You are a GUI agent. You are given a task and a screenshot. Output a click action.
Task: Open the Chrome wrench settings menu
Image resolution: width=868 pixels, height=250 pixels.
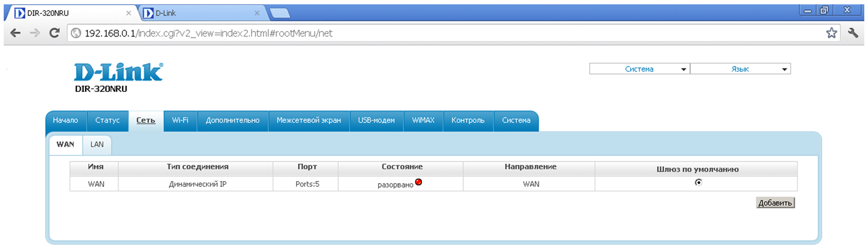(x=853, y=33)
